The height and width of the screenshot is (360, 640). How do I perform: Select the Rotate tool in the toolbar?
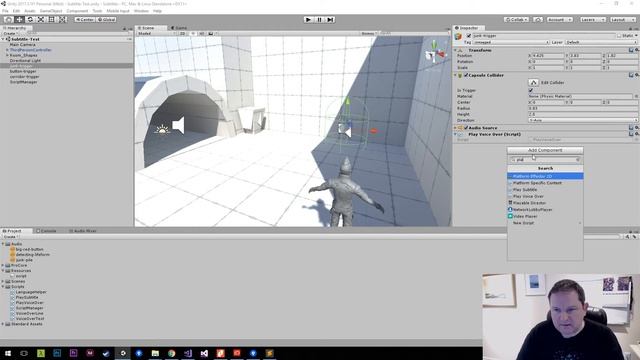coord(30,20)
